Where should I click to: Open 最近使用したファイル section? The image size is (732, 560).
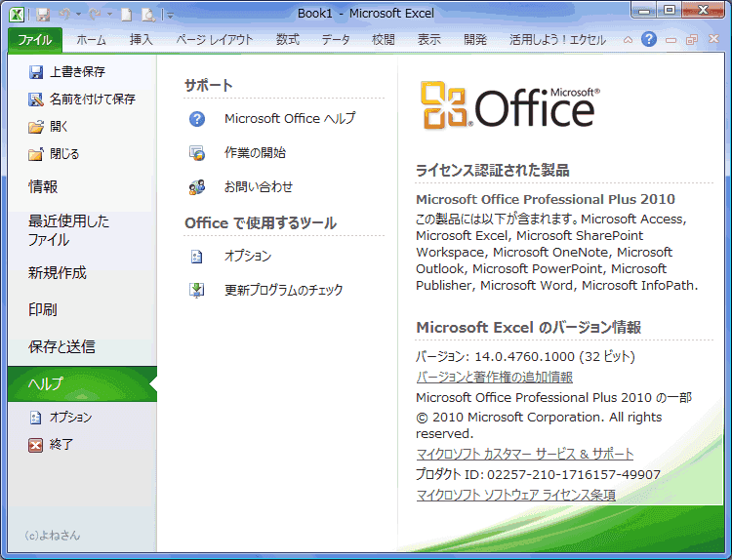pos(69,230)
